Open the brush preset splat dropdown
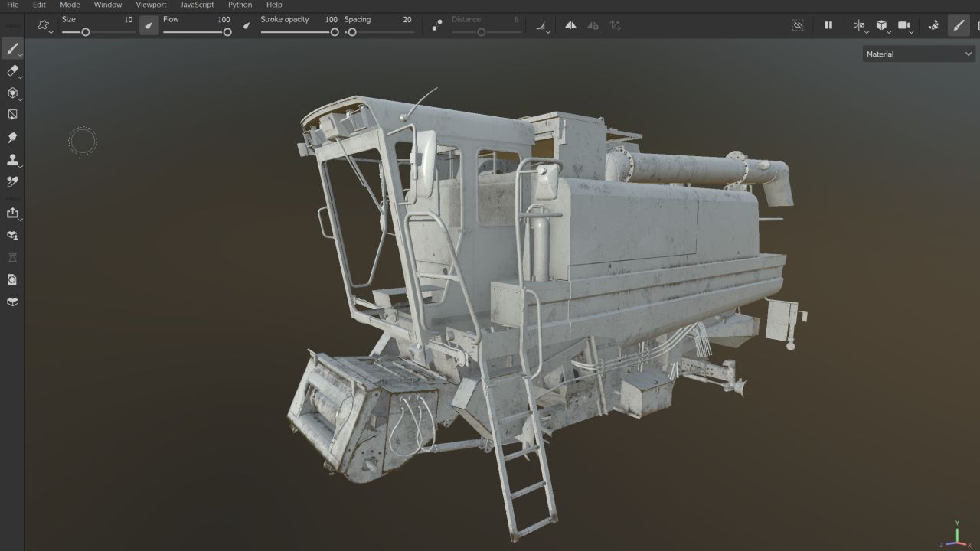The image size is (980, 551). 44,25
